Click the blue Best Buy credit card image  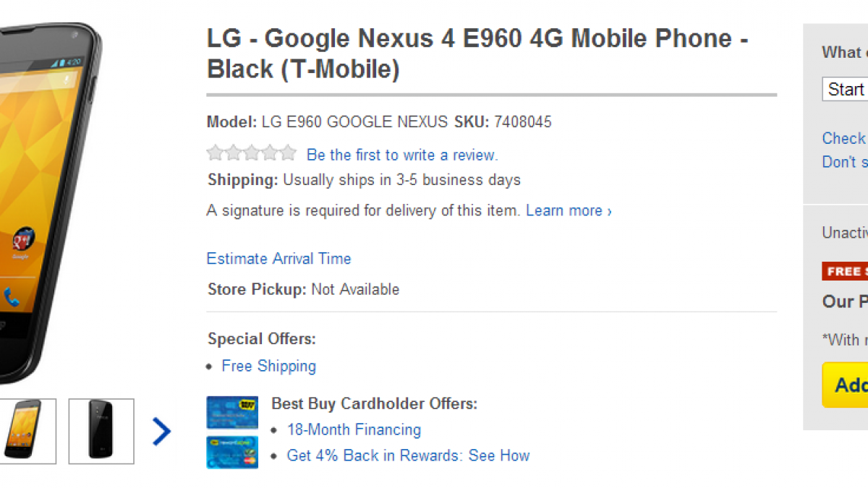(232, 413)
